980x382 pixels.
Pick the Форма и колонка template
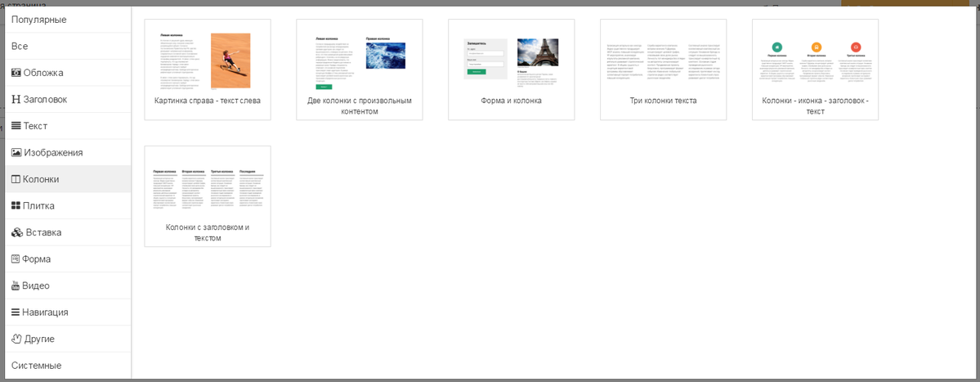[x=512, y=70]
